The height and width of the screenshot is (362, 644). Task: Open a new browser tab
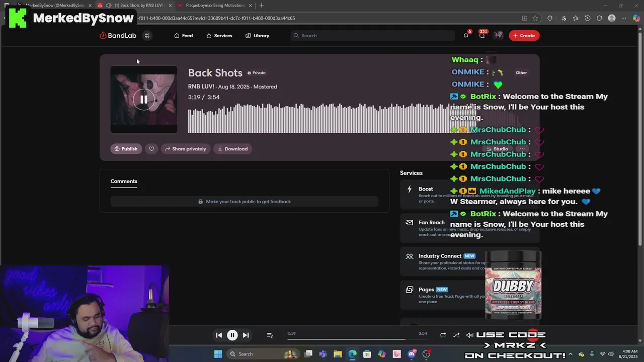(x=261, y=6)
